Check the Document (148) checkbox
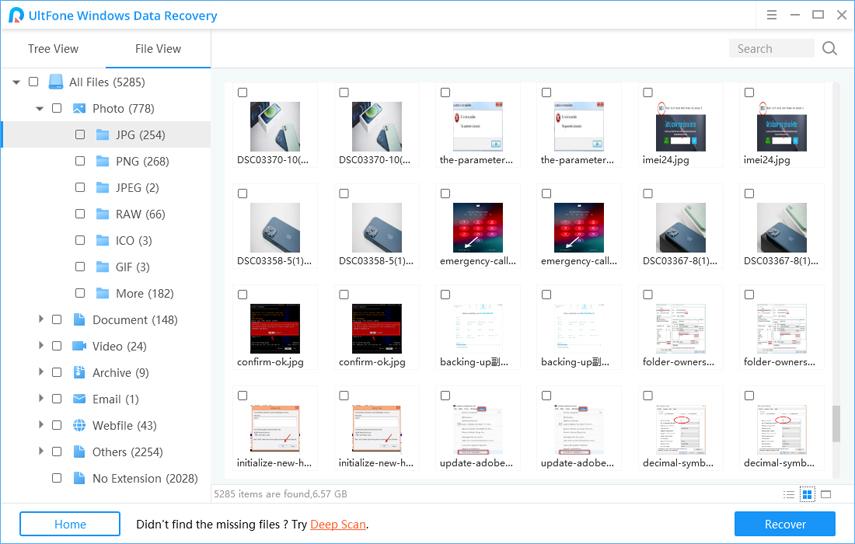The image size is (855, 544). tap(57, 319)
